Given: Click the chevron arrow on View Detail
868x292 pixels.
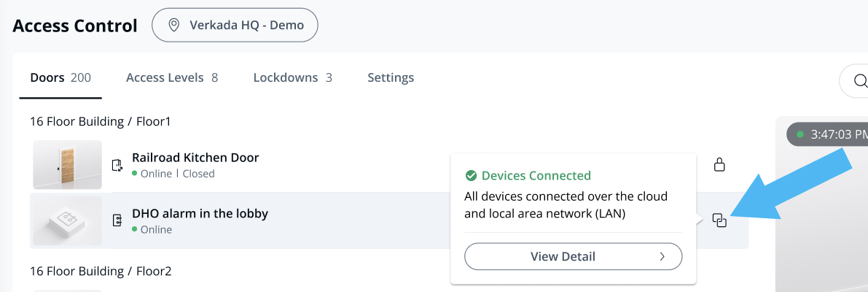Looking at the screenshot, I should [x=662, y=256].
